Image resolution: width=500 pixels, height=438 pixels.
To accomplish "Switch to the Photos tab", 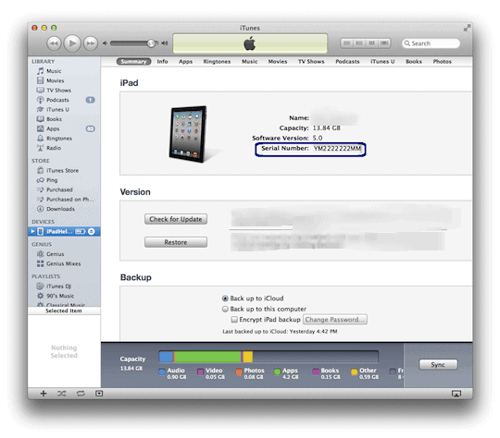I will (442, 62).
